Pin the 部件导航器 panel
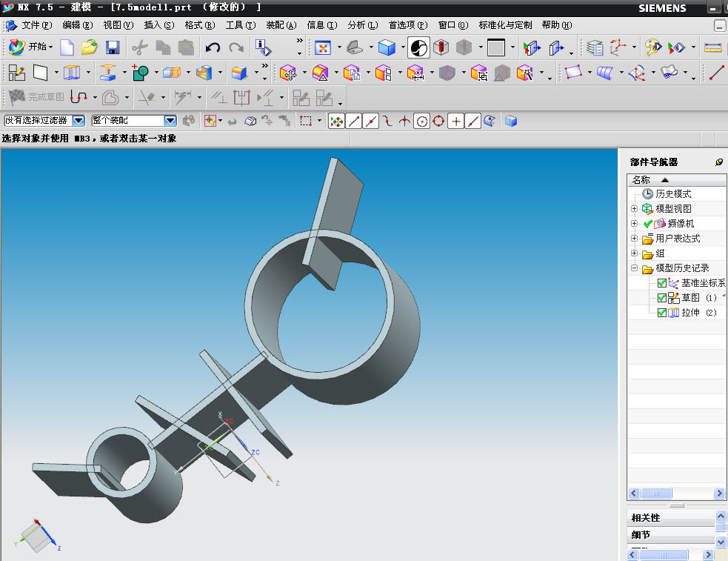The height and width of the screenshot is (561, 728). pyautogui.click(x=719, y=162)
